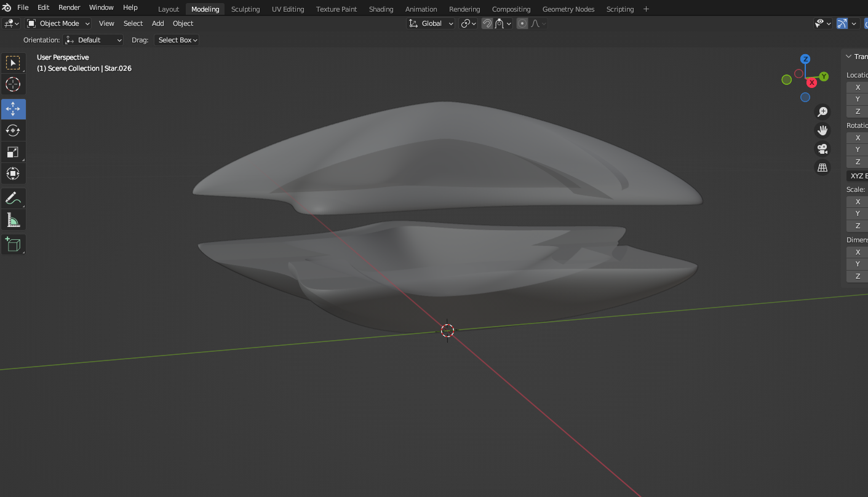Open Drag Select Box dropdown
This screenshot has height=497, width=868.
[x=177, y=40]
